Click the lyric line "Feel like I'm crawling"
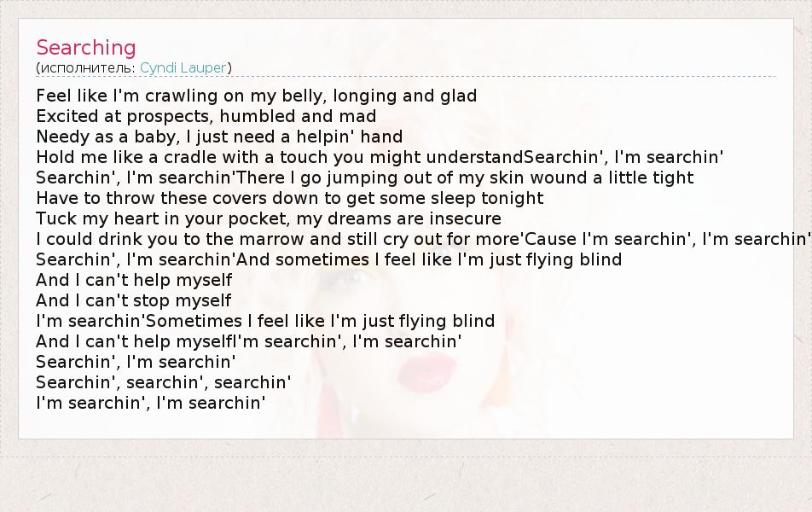The width and height of the screenshot is (812, 512). [256, 96]
